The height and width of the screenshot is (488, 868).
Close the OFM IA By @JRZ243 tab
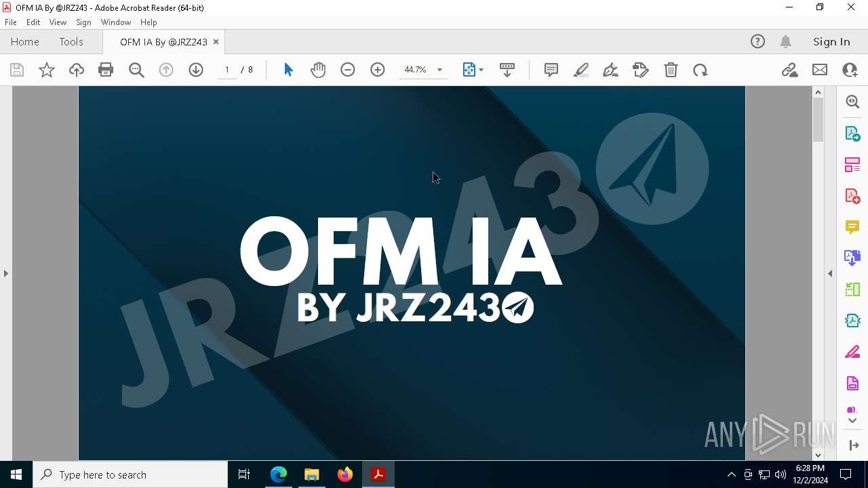click(x=216, y=41)
